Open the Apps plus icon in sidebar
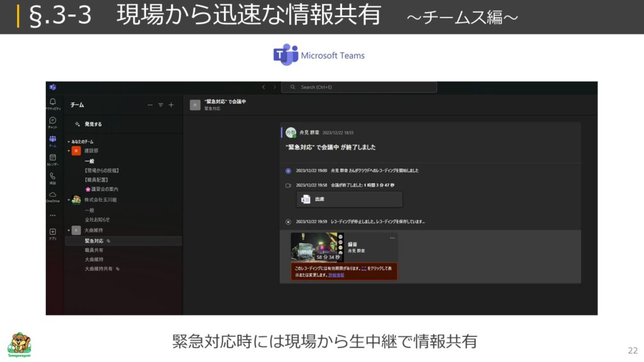This screenshot has height=362, width=644. [53, 232]
